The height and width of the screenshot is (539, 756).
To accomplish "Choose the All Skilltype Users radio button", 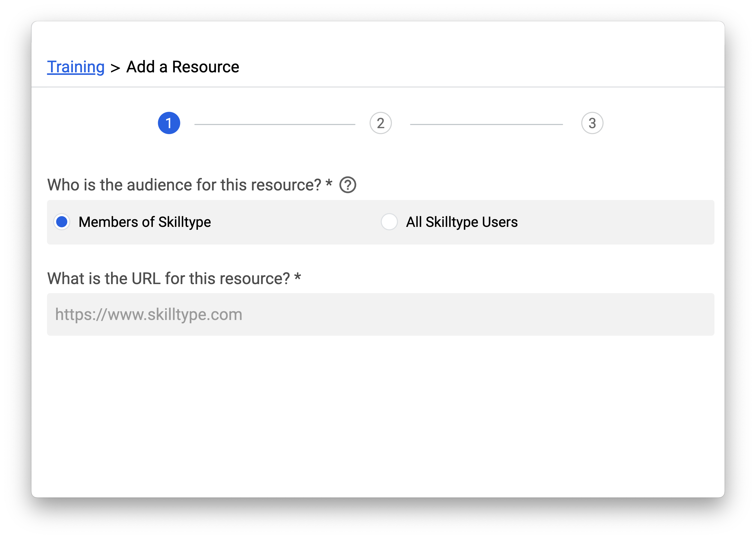I will point(389,222).
